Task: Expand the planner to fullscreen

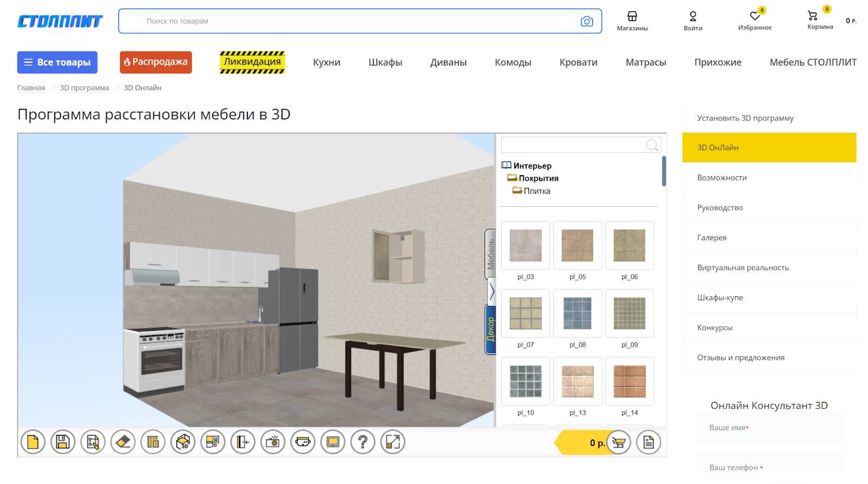Action: coord(393,442)
